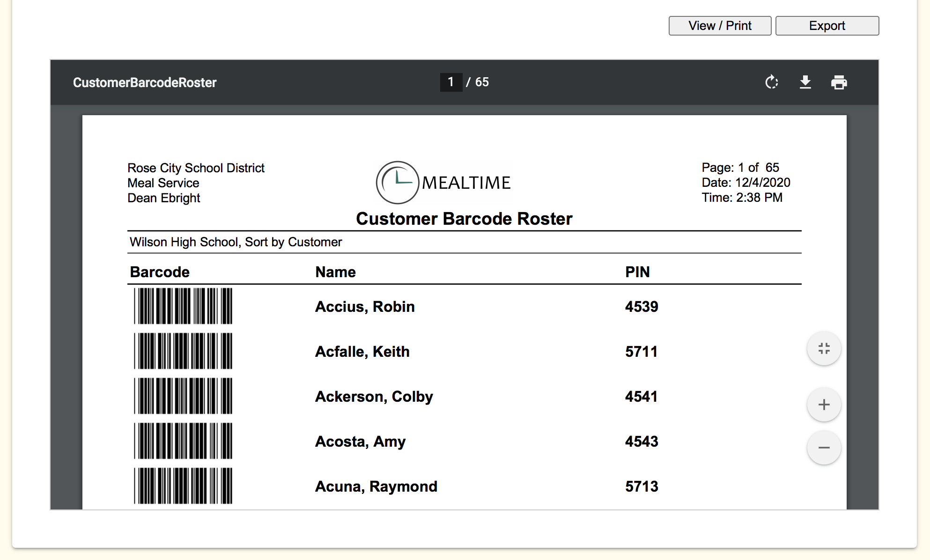Zoom in with the plus button

point(824,405)
